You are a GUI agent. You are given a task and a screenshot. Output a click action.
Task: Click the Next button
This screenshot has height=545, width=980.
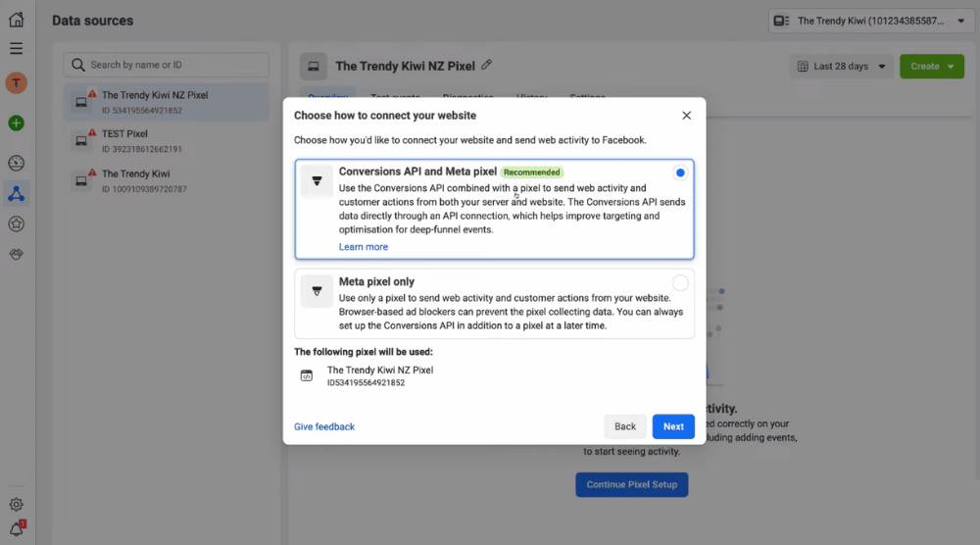point(673,426)
